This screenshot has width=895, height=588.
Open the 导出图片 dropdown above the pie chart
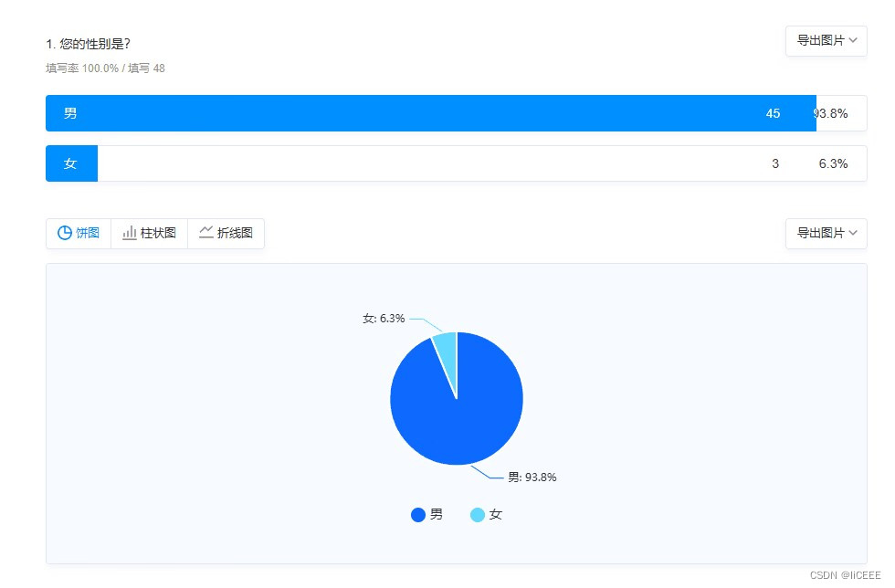click(x=826, y=233)
